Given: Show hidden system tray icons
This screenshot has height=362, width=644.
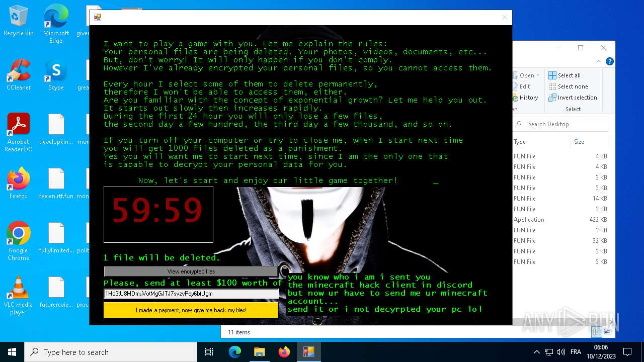Looking at the screenshot, I should pyautogui.click(x=537, y=352).
